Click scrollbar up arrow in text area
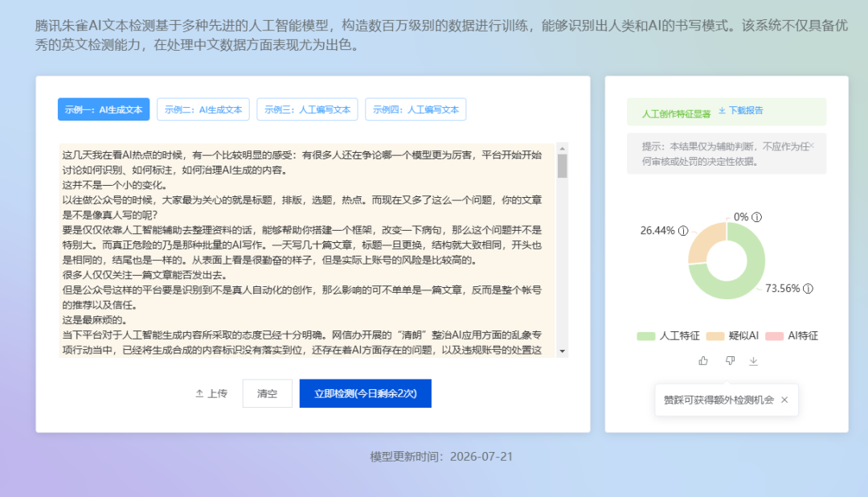Screen dimensions: 868x497 (563, 149)
